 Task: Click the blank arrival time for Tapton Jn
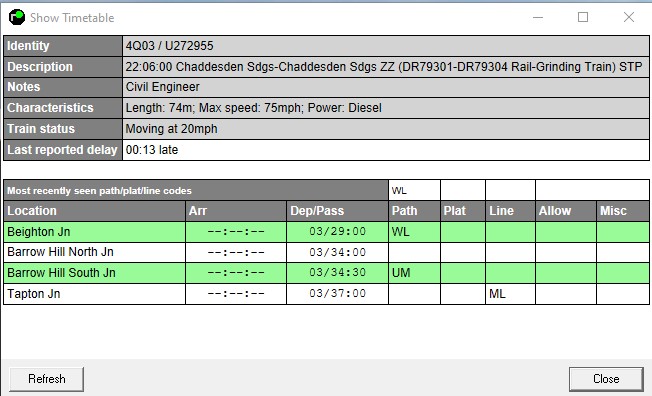point(236,294)
